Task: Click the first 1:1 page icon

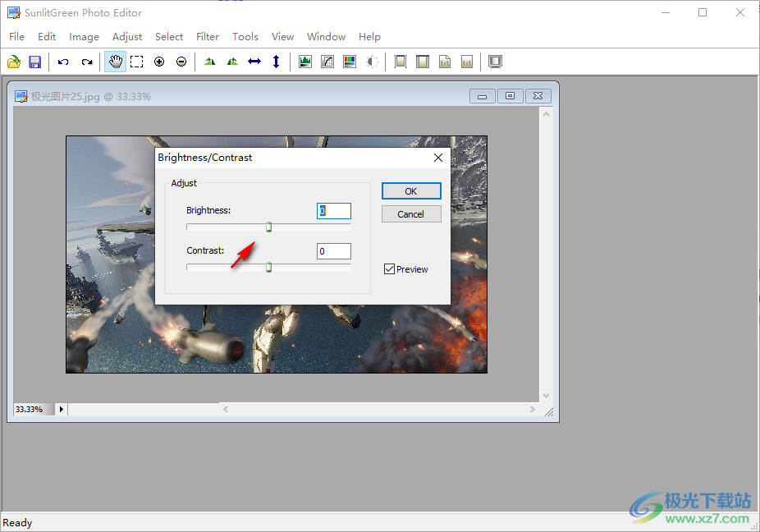Action: [x=445, y=62]
